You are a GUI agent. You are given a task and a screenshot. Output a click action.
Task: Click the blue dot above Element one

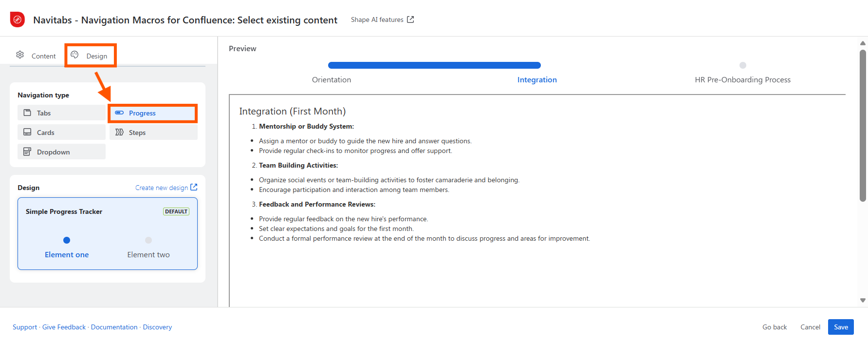pos(67,240)
